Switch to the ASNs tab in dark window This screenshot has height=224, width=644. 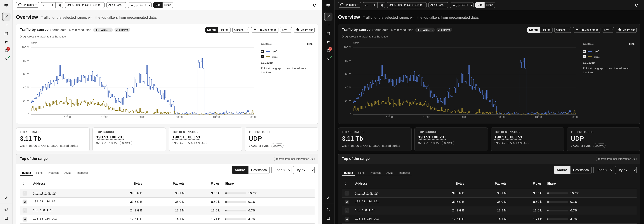point(390,173)
